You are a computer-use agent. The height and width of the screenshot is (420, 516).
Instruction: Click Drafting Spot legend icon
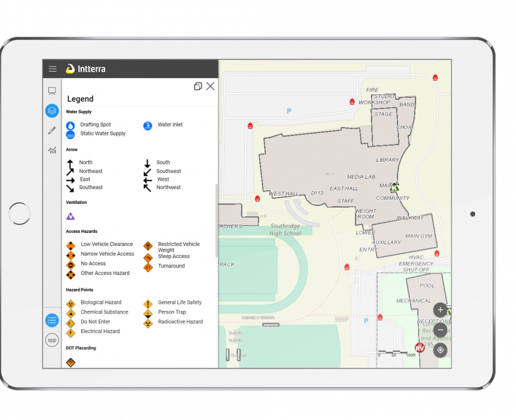point(70,125)
